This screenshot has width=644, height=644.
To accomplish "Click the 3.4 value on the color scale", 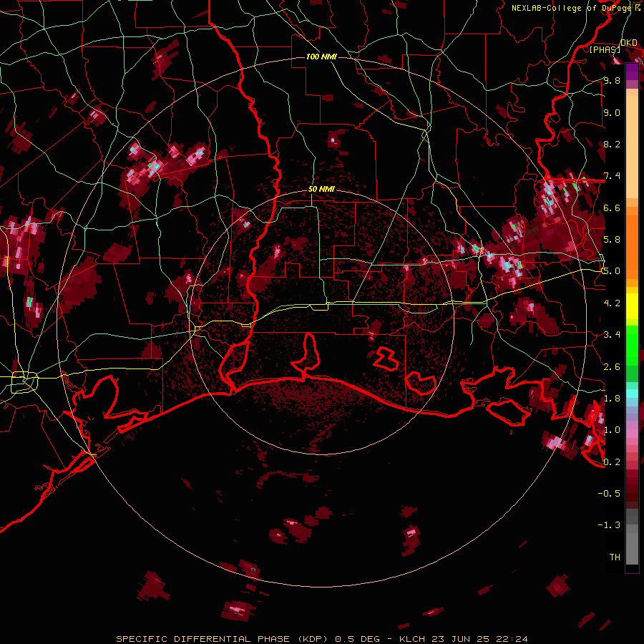I will pos(612,335).
